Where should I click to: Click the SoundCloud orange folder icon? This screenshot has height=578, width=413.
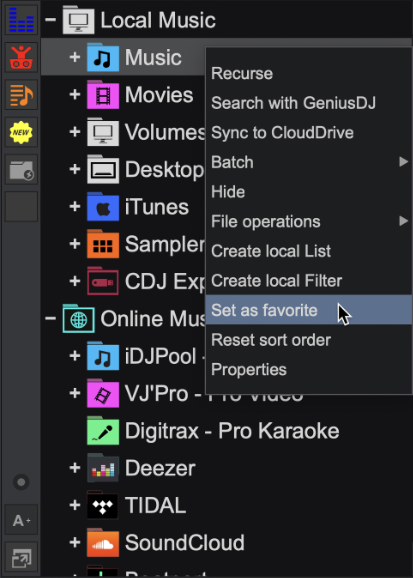pyautogui.click(x=103, y=543)
